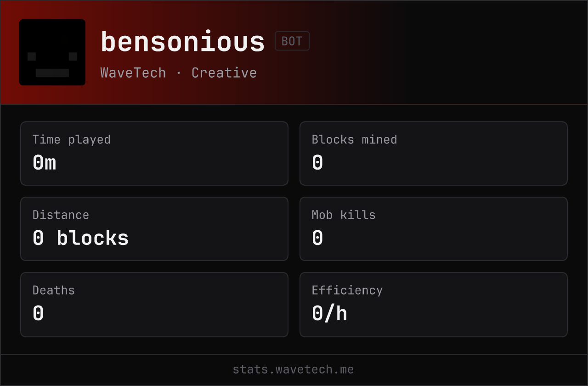
Task: Select the Deaths value of 0
Action: click(38, 313)
